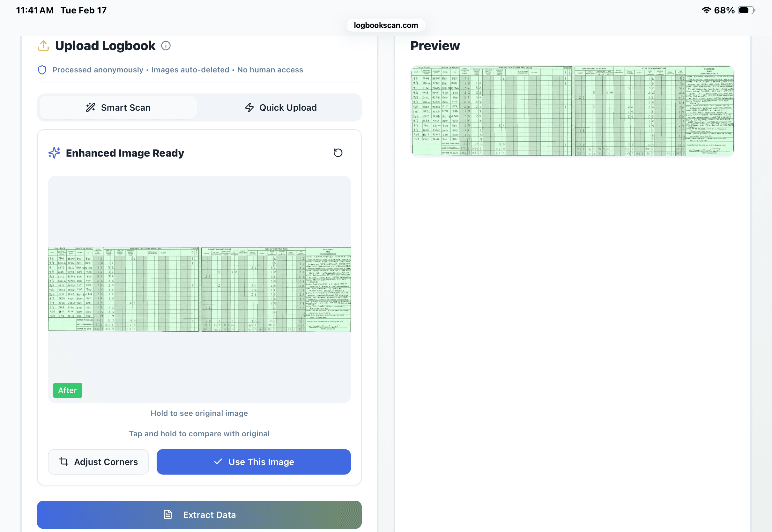This screenshot has width=772, height=532.
Task: Click the checkmark icon inside Use This Image
Action: click(x=218, y=462)
